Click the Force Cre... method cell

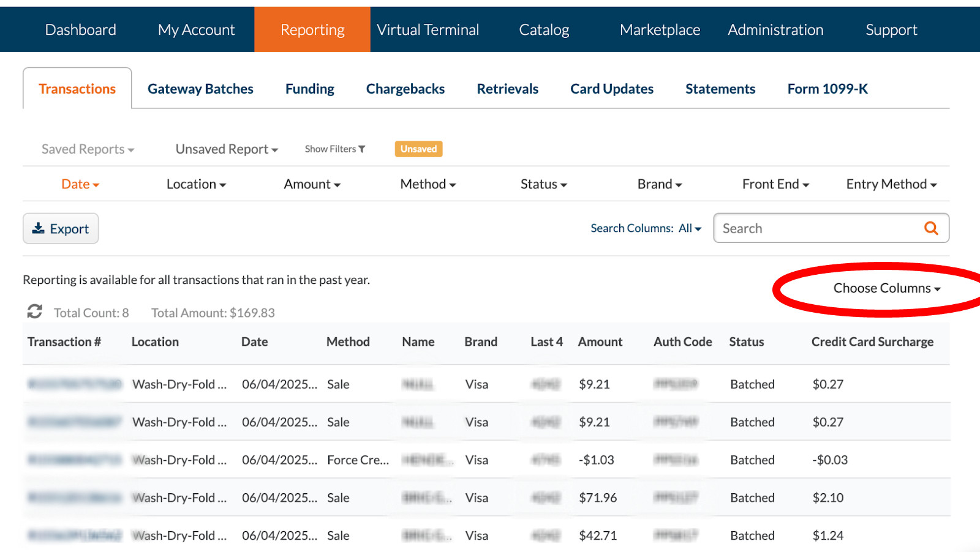point(358,460)
